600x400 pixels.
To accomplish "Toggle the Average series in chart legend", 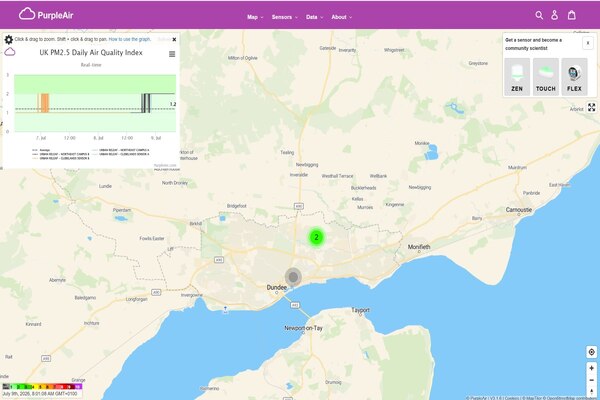I will point(41,150).
